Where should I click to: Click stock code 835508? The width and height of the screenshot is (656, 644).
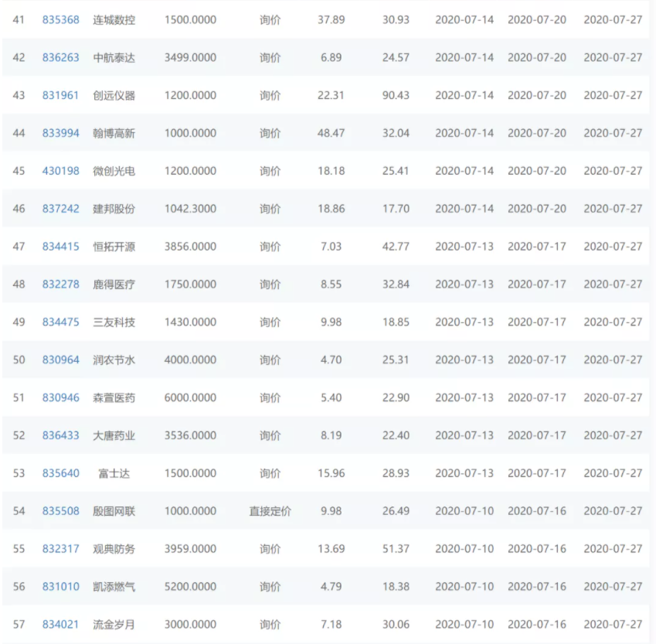click(61, 511)
